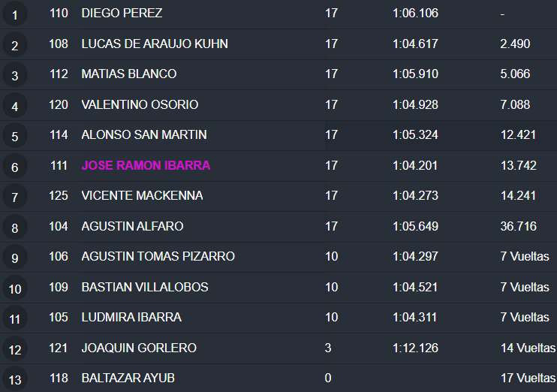Select Lucas De Araujo Kuhn row
The height and width of the screenshot is (392, 557).
click(x=155, y=44)
